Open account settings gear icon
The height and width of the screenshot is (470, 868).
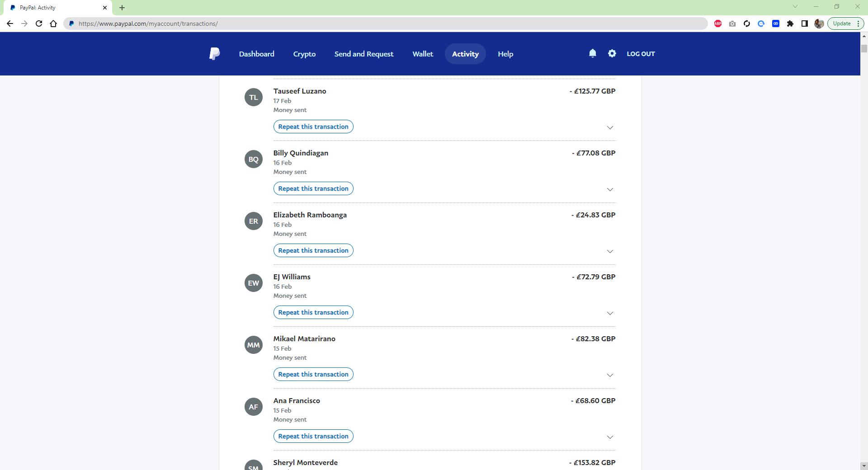point(612,53)
